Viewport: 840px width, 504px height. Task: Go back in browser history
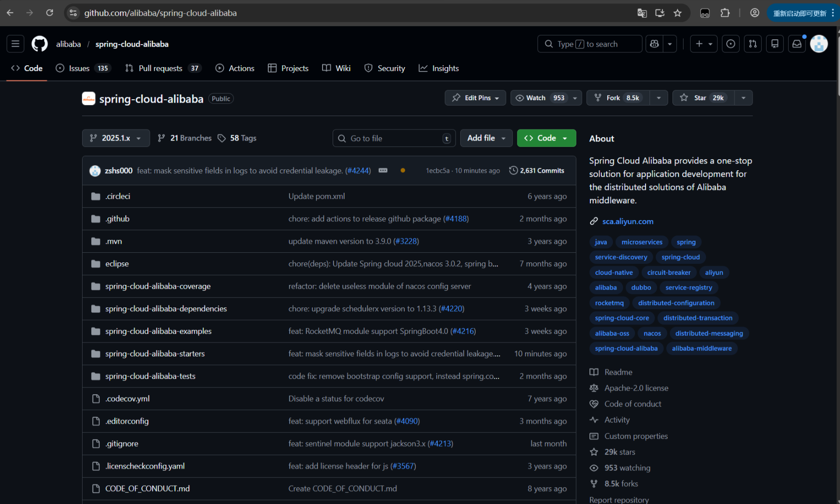(x=10, y=13)
